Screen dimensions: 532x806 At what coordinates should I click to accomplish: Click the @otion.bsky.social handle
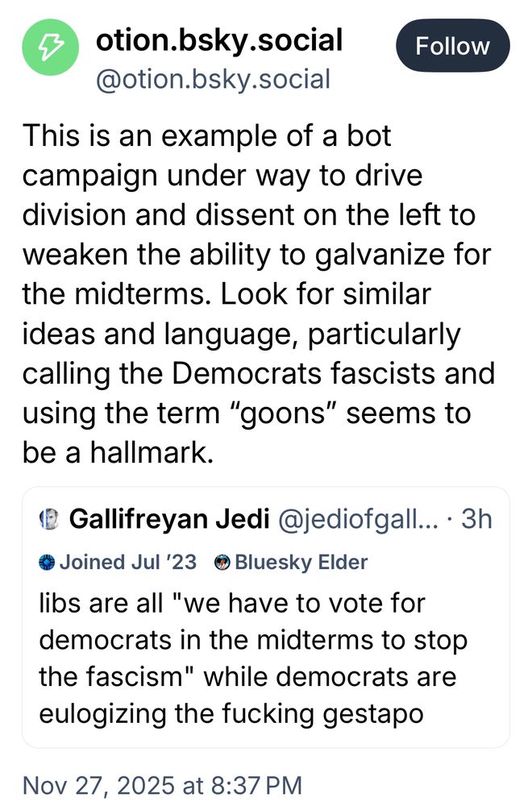coord(213,79)
